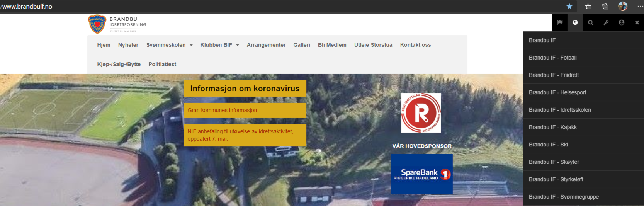Screen dimensions: 644x206
Task: Click the blue favorite star in address bar
Action: click(x=569, y=6)
